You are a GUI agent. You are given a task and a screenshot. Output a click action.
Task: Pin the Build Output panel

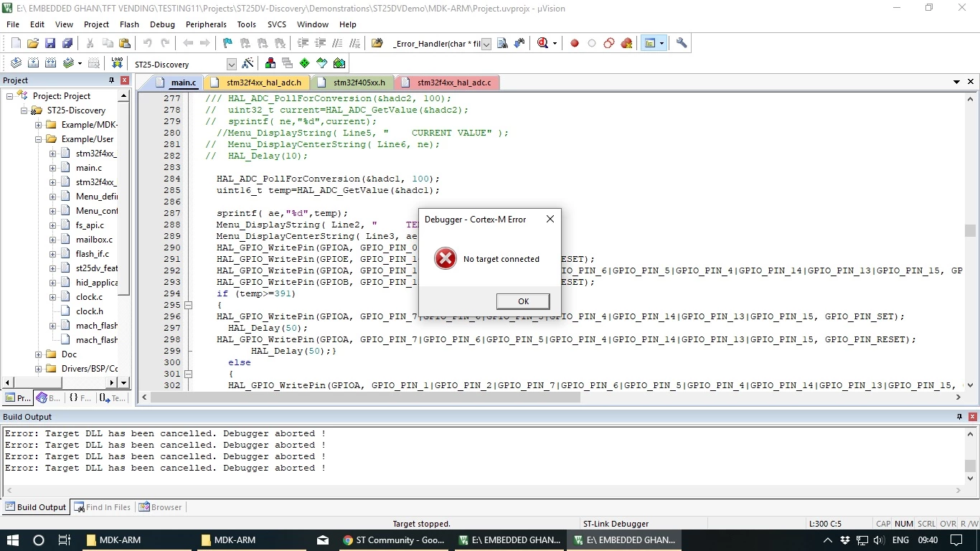point(960,417)
